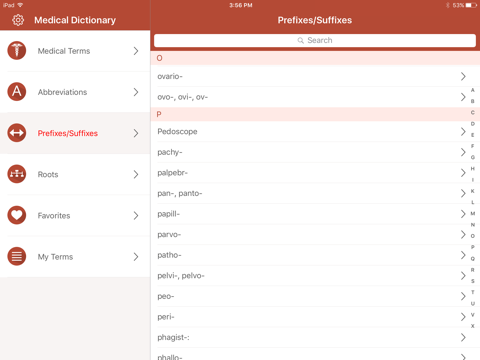480x360 pixels.
Task: Open the 'Pedoscope' entry
Action: click(315, 131)
